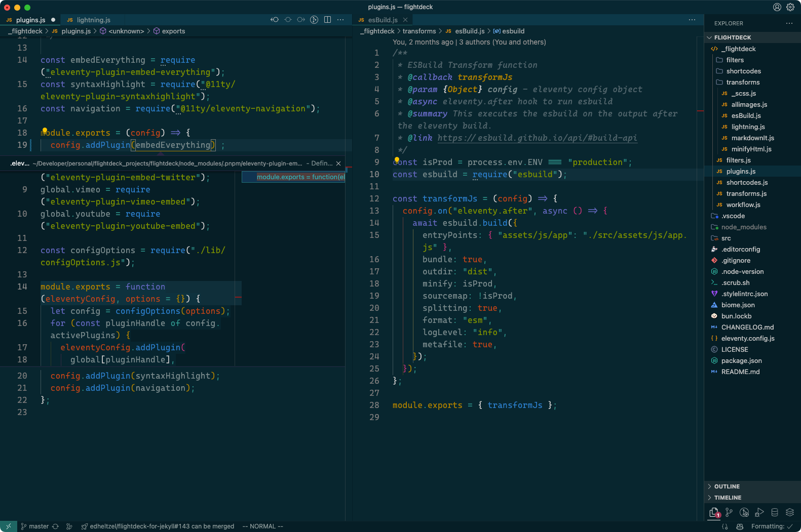Click the middle toggle-changes circle icon
Image resolution: width=801 pixels, height=532 pixels.
[288, 20]
